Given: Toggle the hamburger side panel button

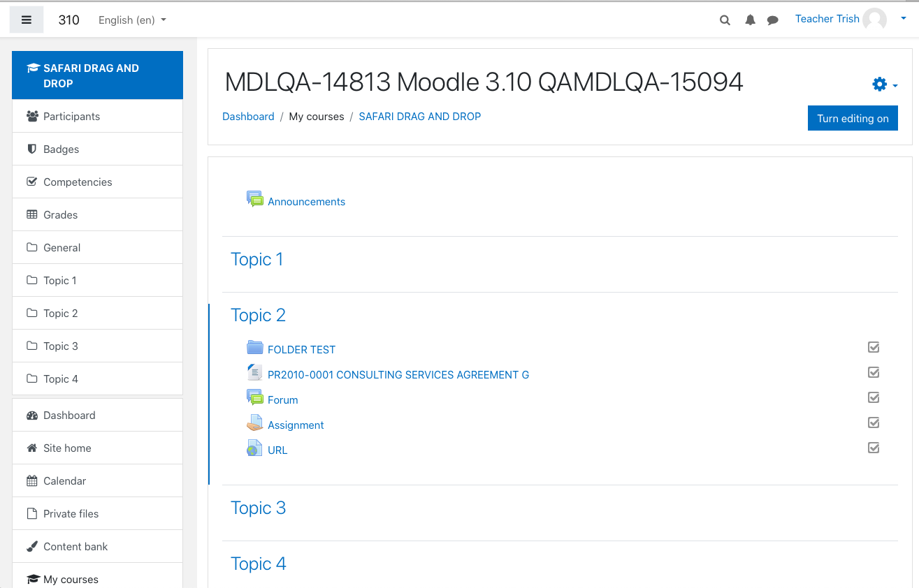Looking at the screenshot, I should pyautogui.click(x=27, y=20).
